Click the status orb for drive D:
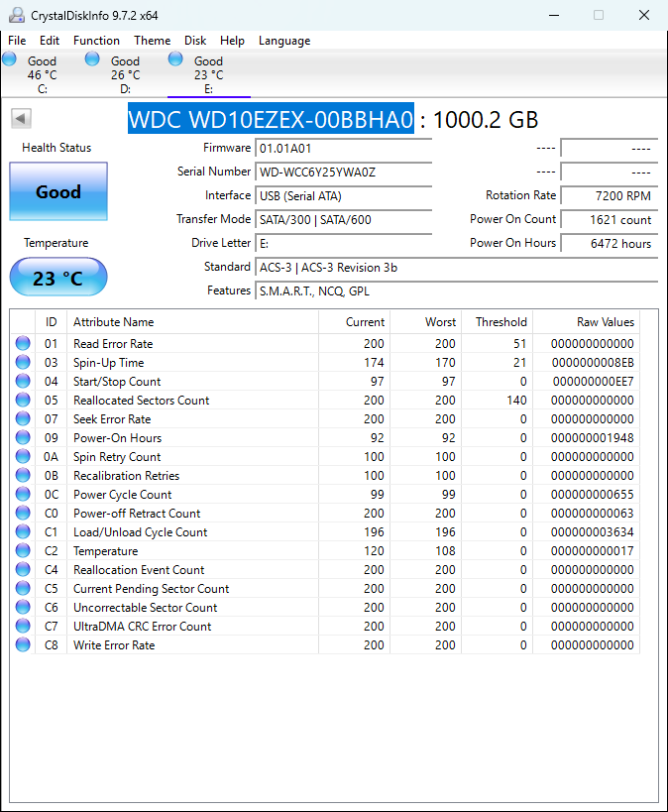This screenshot has width=668, height=812. 92,59
